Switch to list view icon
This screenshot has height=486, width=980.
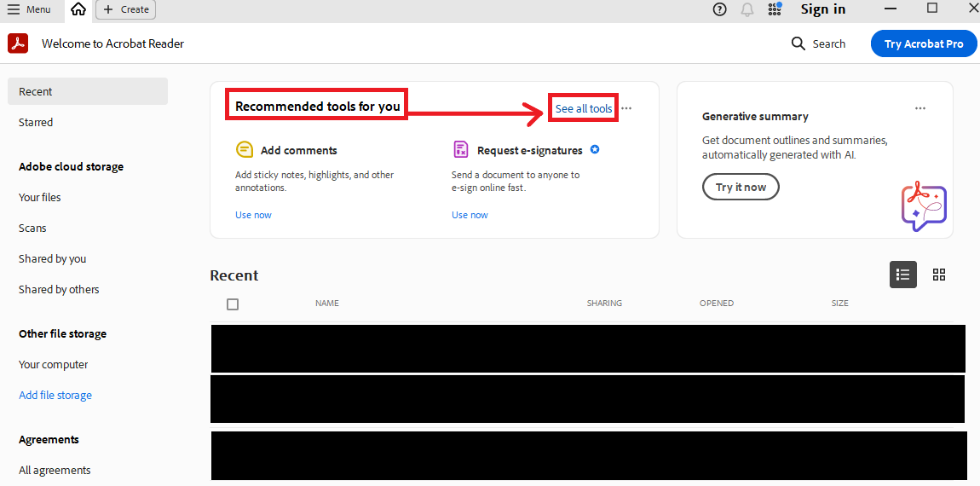[x=902, y=275]
